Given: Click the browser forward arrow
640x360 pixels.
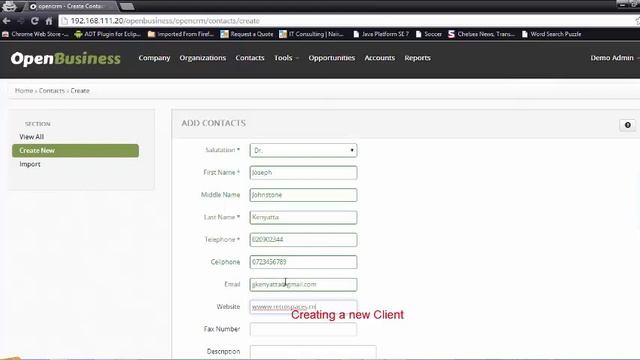Looking at the screenshot, I should click(x=20, y=21).
